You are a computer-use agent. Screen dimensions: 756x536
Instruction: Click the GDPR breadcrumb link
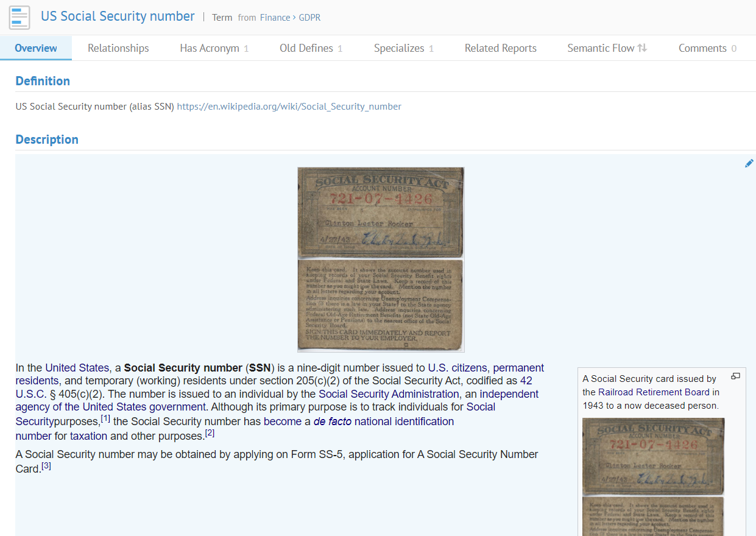(x=309, y=18)
